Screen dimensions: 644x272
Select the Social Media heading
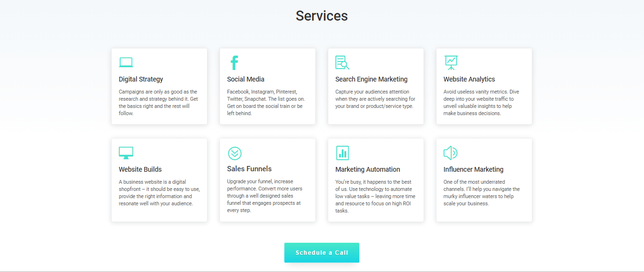246,79
